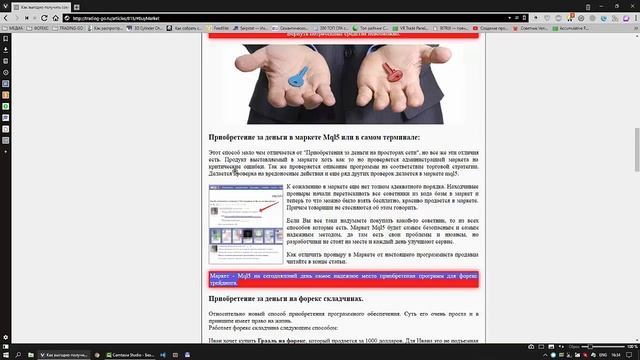Open address bar history dropdown arrow
Screen dimensions: 640x360
pyautogui.click(x=509, y=18)
